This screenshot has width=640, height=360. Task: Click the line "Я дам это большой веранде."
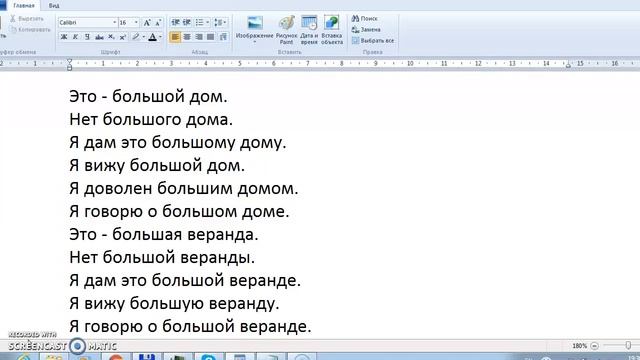pos(185,280)
